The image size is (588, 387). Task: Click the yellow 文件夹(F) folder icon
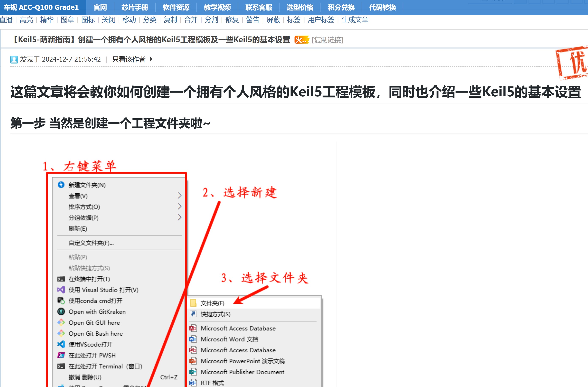click(193, 303)
